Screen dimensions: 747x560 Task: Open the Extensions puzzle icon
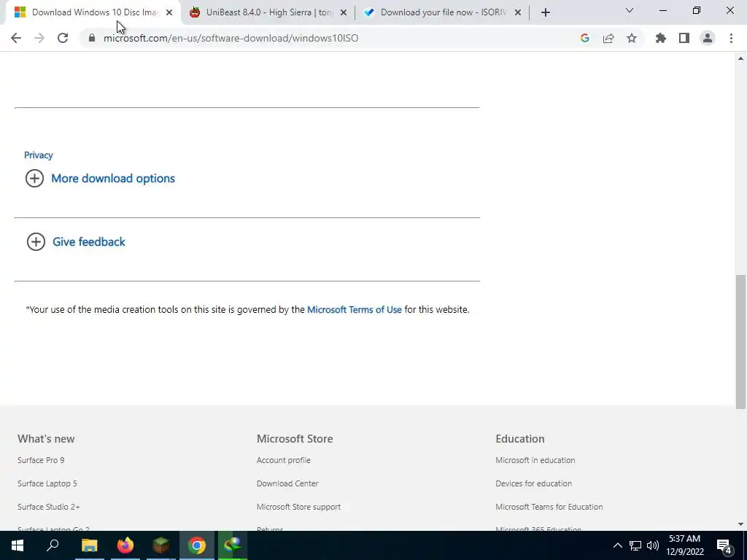661,38
